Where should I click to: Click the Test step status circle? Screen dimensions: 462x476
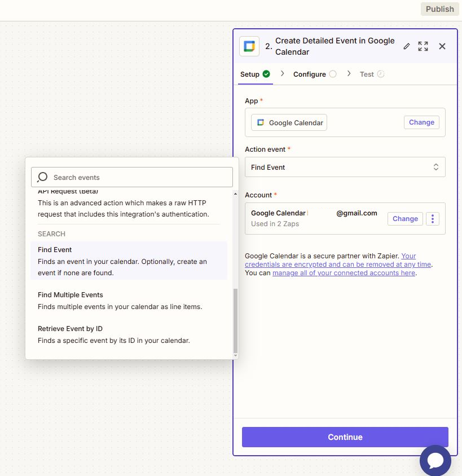coord(381,74)
